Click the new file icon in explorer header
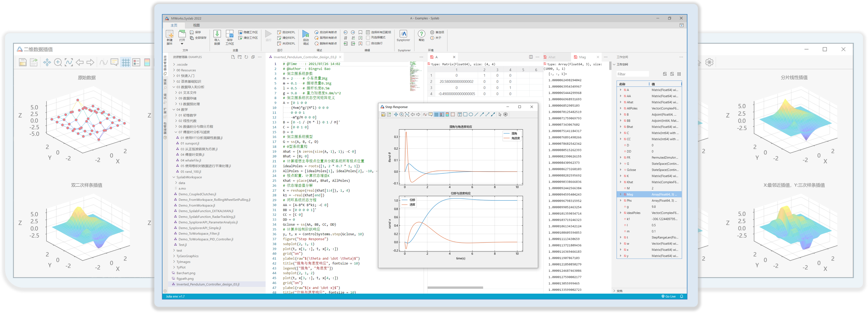The width and height of the screenshot is (868, 313). 233,57
